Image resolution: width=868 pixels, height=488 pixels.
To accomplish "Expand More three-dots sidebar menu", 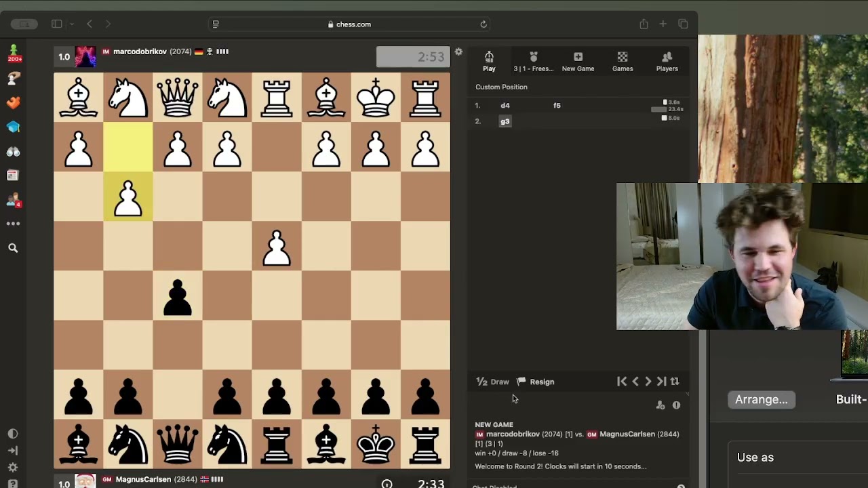I will (x=13, y=224).
